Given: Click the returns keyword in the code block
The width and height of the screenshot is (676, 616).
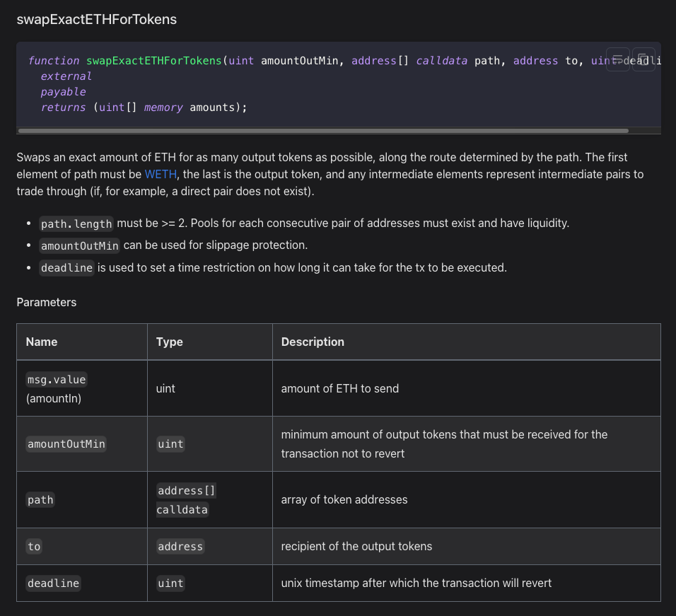Looking at the screenshot, I should (x=64, y=107).
